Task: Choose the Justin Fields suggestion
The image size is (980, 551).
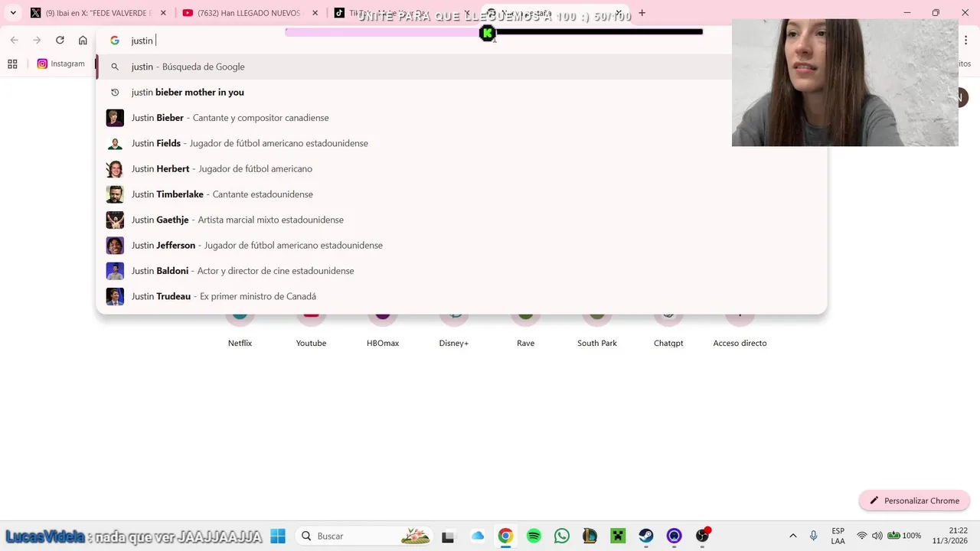Action: coord(461,143)
